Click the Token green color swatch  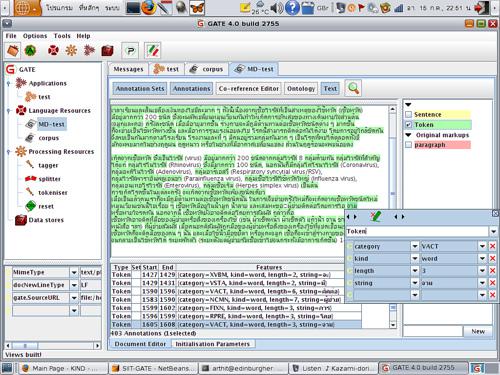[x=442, y=125]
